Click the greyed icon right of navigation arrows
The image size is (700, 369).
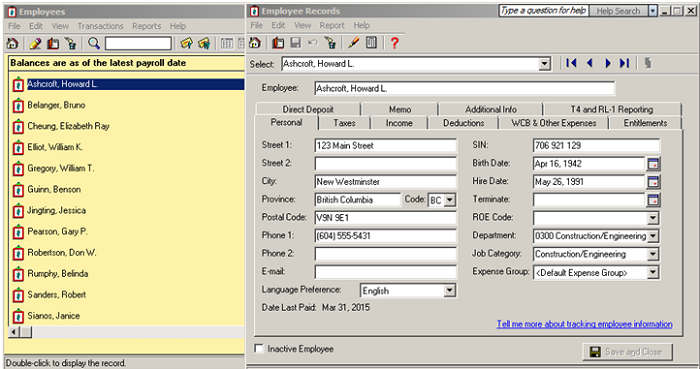click(x=648, y=63)
